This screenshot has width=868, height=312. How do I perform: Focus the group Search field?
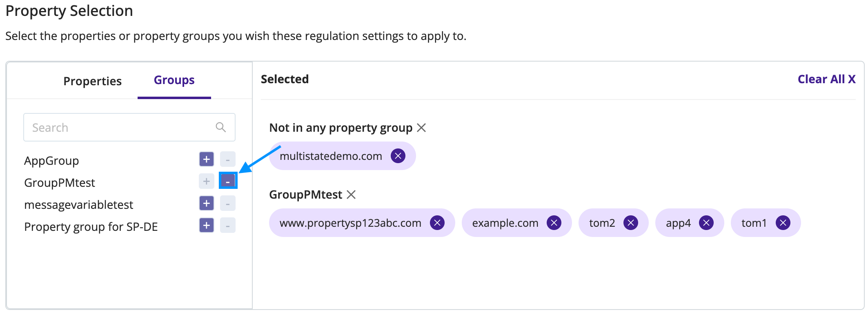(x=129, y=128)
